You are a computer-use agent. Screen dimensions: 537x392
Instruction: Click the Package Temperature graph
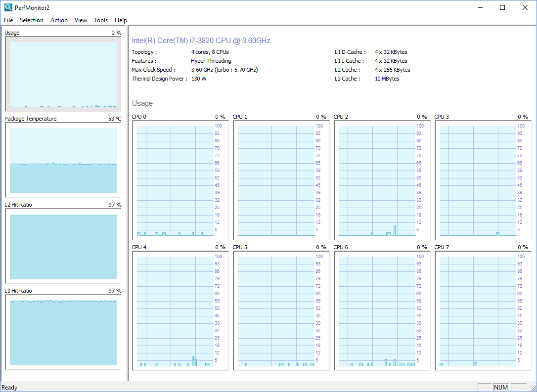click(63, 160)
